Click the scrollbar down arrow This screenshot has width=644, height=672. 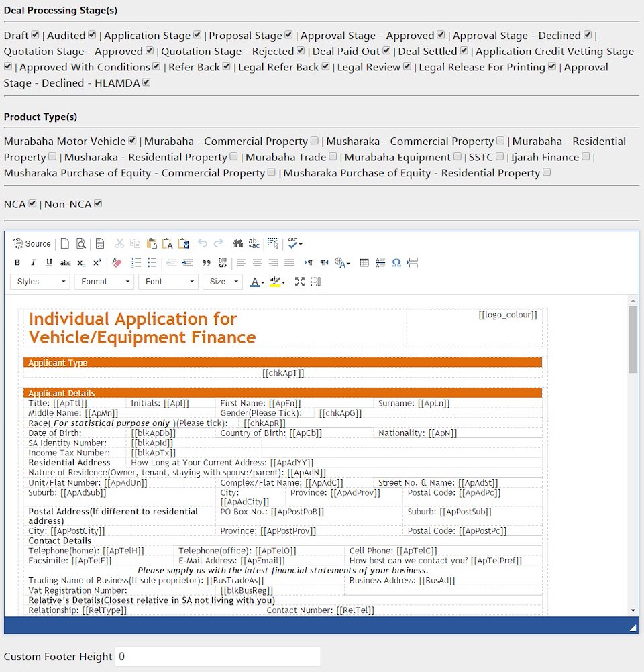(633, 610)
